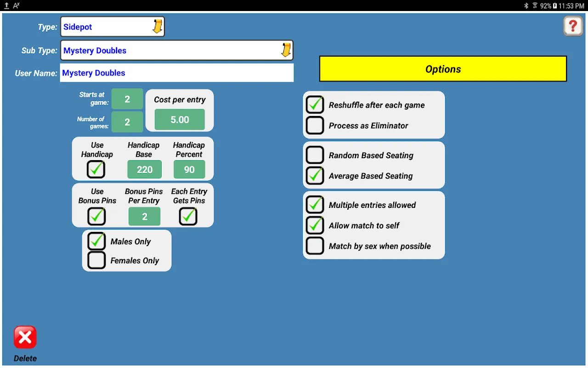The image size is (588, 368).
Task: Tap the 11:53 PM clock
Action: coord(571,6)
